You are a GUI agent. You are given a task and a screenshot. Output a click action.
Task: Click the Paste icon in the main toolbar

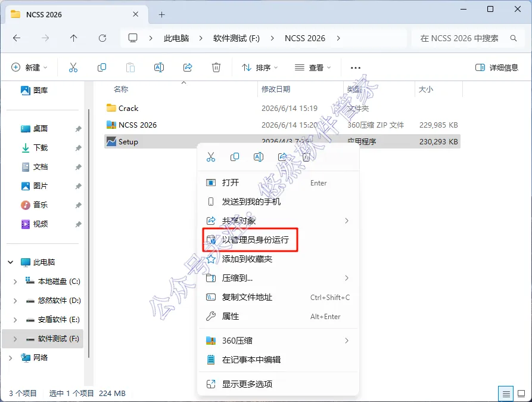pyautogui.click(x=130, y=67)
